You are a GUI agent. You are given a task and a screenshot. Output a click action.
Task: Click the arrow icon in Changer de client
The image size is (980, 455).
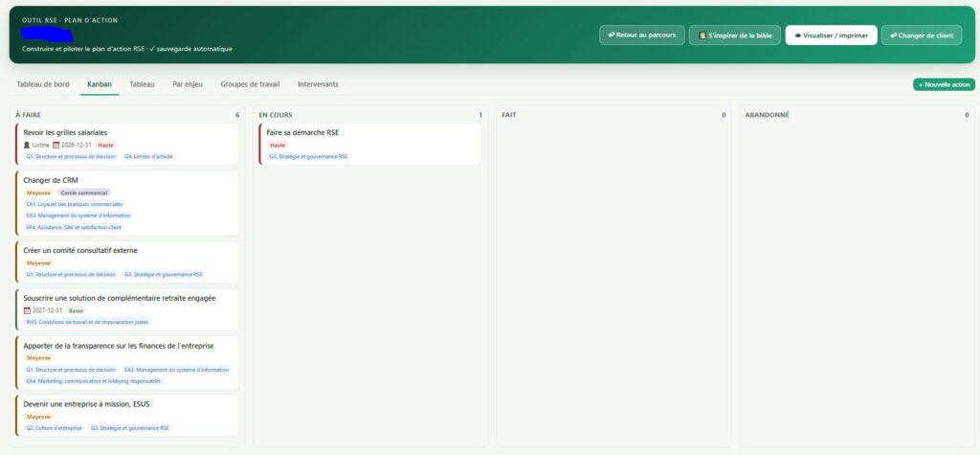893,35
